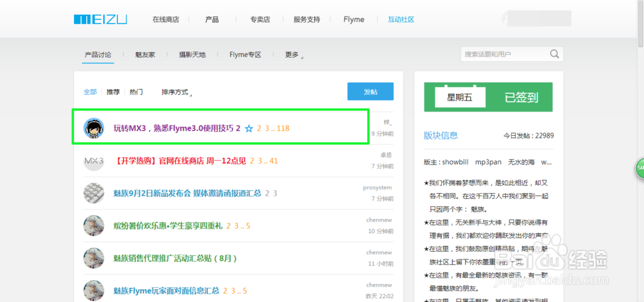The width and height of the screenshot is (644, 302).
Task: Open moderator showbill profile
Action: [x=455, y=162]
